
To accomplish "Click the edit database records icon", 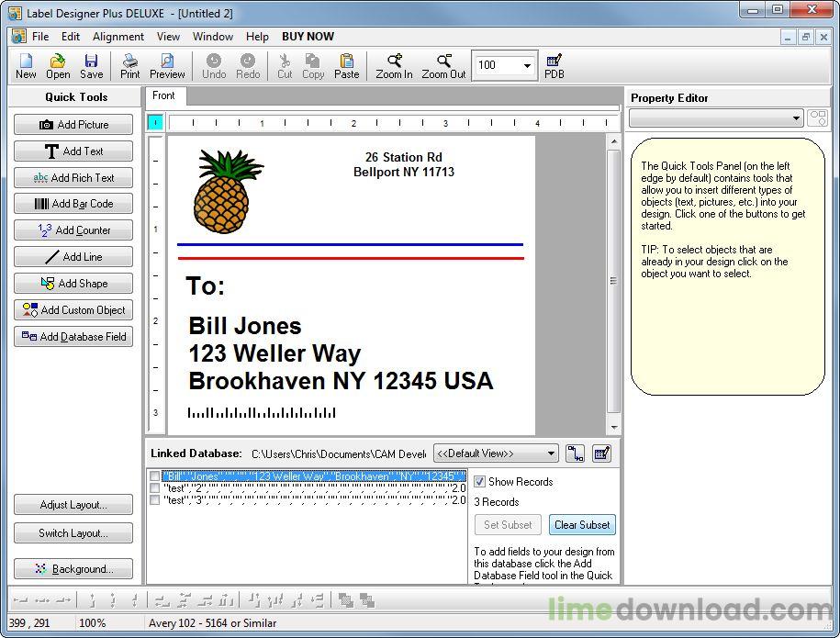I will click(x=603, y=453).
